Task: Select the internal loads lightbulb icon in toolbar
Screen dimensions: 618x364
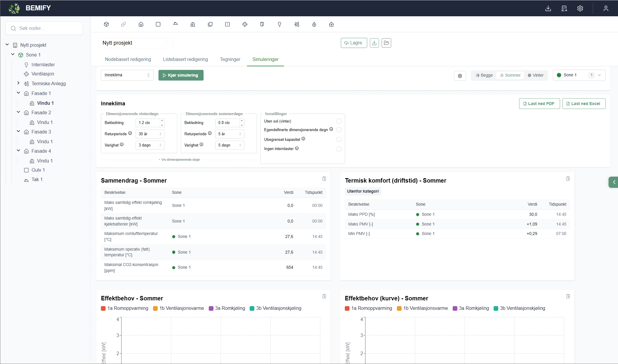Action: tap(280, 24)
